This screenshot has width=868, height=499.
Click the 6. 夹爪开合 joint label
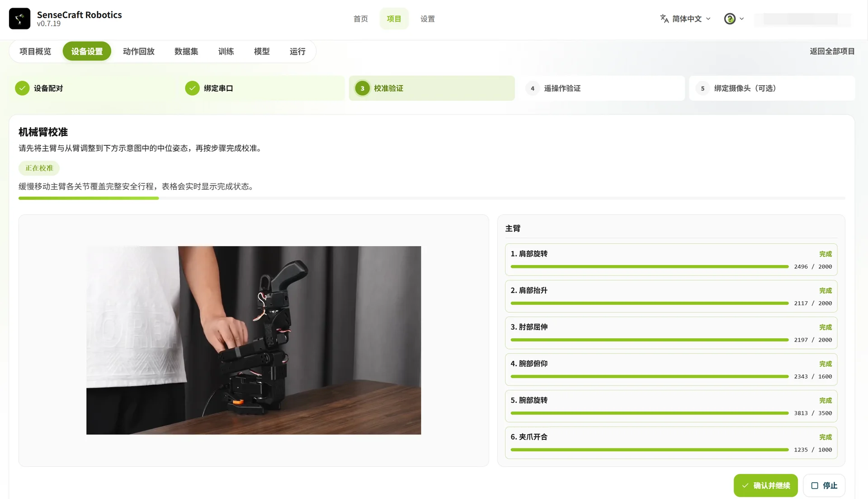pyautogui.click(x=529, y=437)
